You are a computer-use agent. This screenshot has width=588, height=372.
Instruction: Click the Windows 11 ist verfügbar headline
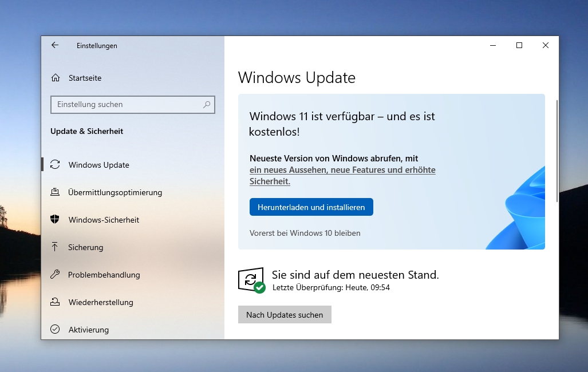[x=342, y=124]
